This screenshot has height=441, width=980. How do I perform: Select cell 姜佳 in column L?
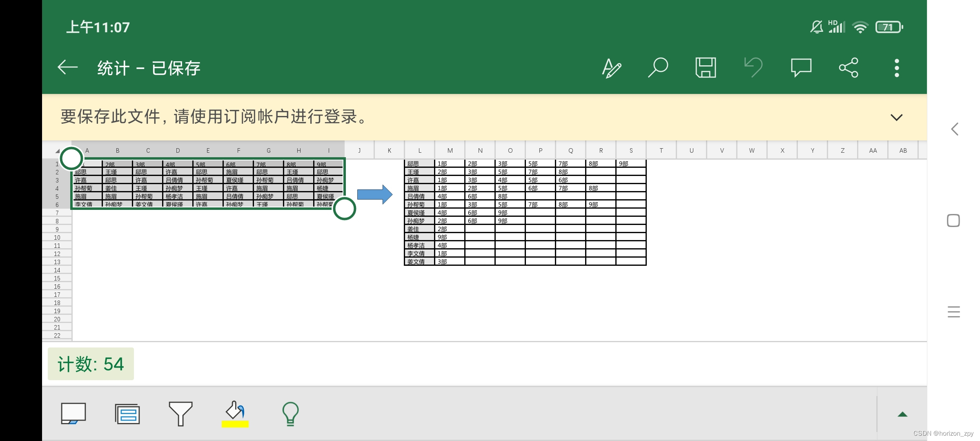(419, 229)
